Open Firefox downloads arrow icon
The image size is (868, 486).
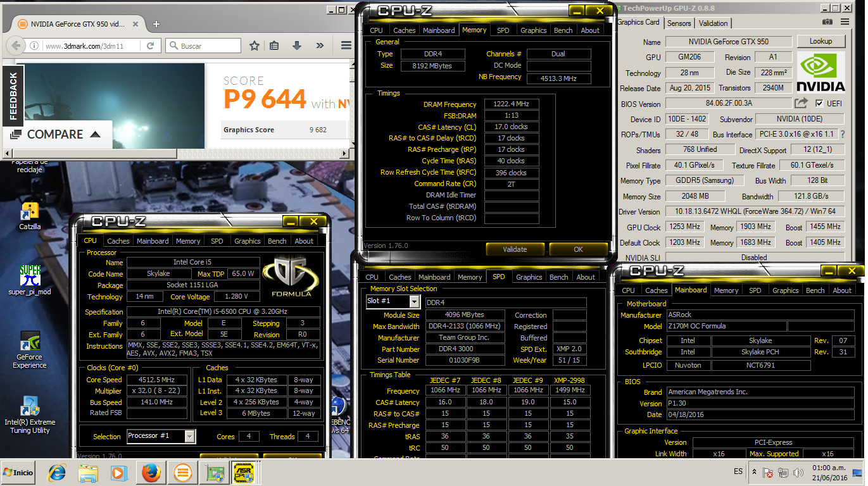(296, 46)
